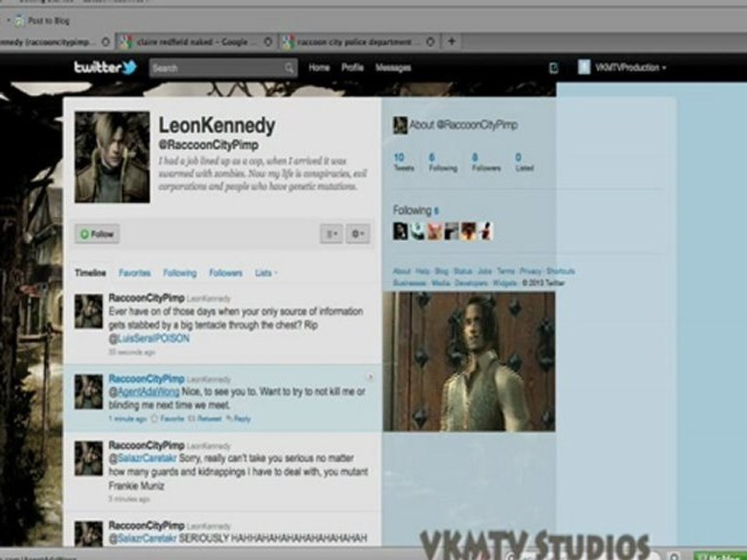Click the VKMTVProduction account avatar icon
This screenshot has width=747, height=560.
pyautogui.click(x=584, y=67)
